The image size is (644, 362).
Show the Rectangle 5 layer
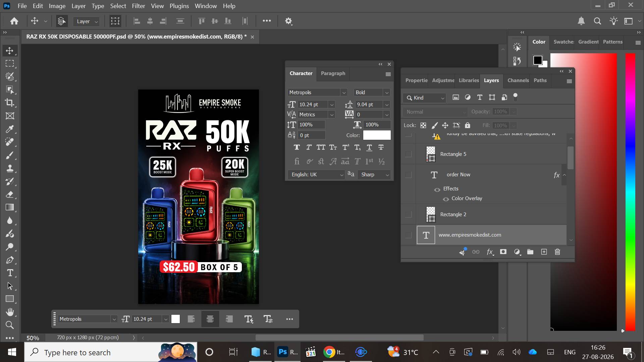408,154
